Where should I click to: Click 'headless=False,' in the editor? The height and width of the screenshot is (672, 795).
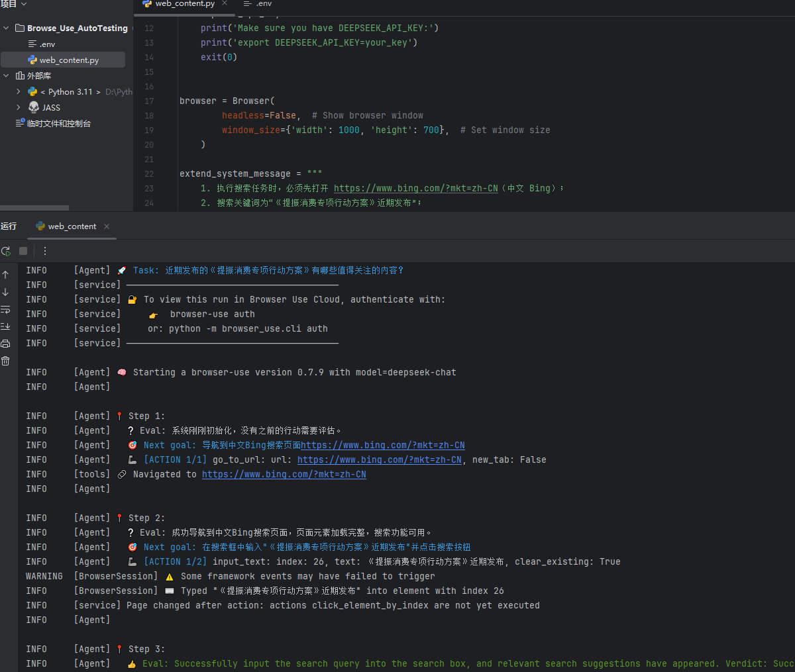pos(261,116)
